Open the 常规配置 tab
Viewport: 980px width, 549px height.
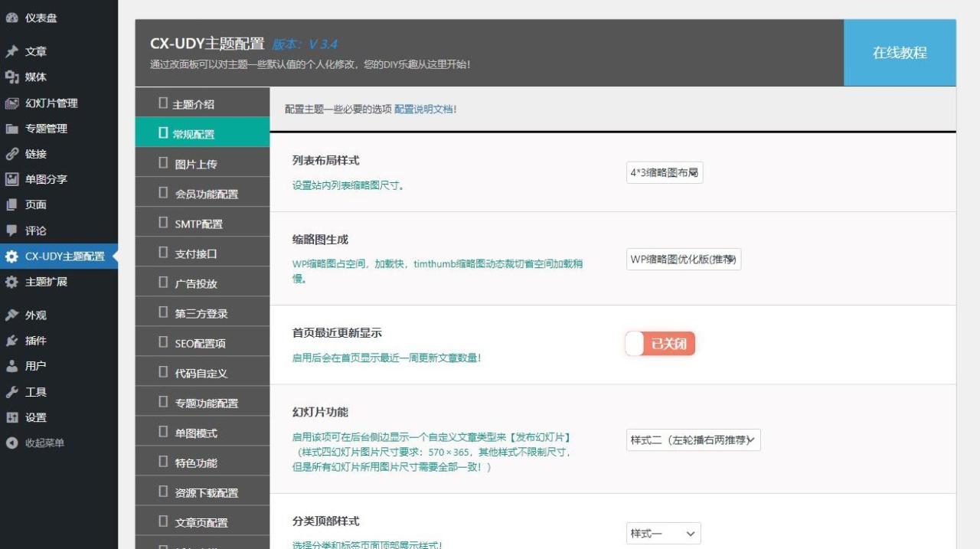pos(202,132)
